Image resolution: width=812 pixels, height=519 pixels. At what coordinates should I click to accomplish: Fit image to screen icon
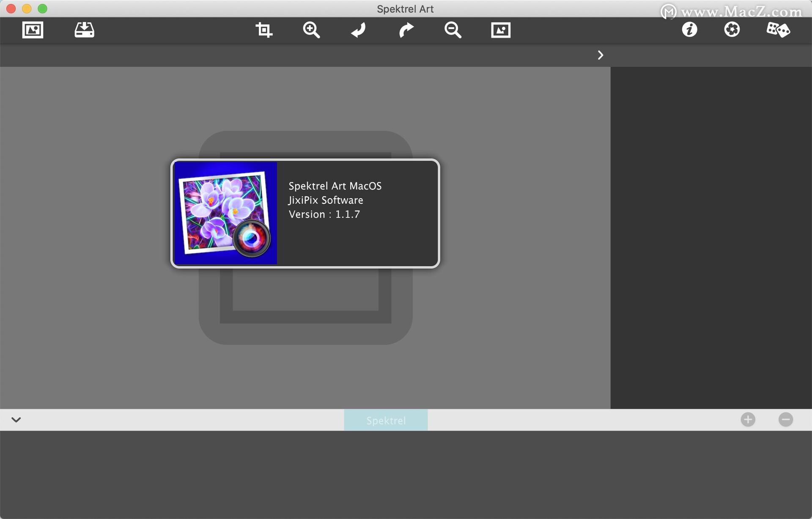point(501,30)
